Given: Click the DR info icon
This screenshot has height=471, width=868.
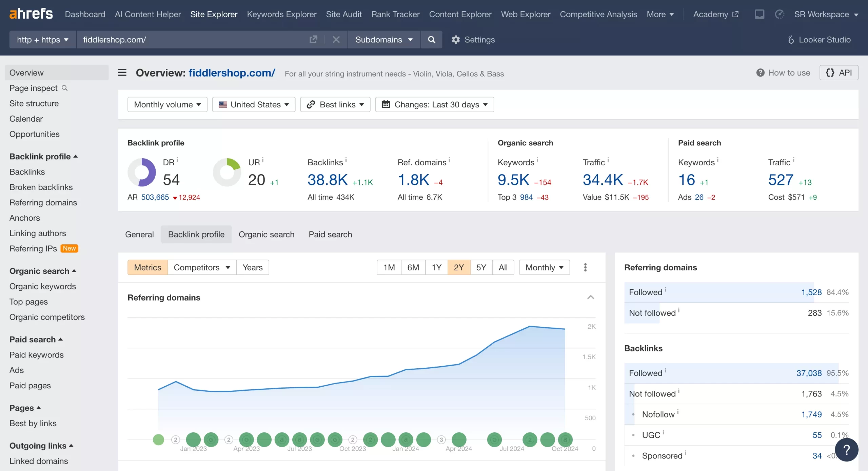Looking at the screenshot, I should [177, 159].
